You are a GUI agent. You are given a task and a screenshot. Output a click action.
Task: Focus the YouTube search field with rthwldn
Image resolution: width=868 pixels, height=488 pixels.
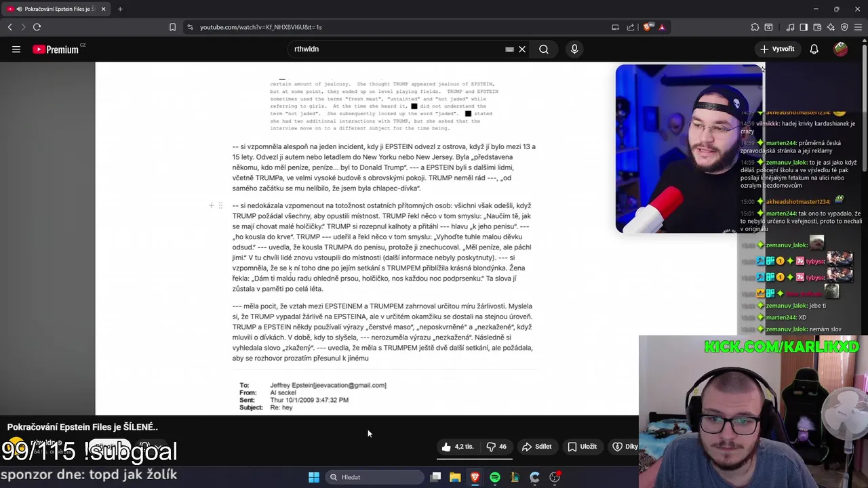click(397, 49)
